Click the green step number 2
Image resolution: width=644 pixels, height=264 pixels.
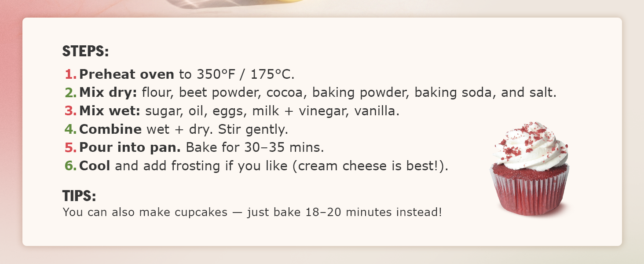[x=70, y=93]
